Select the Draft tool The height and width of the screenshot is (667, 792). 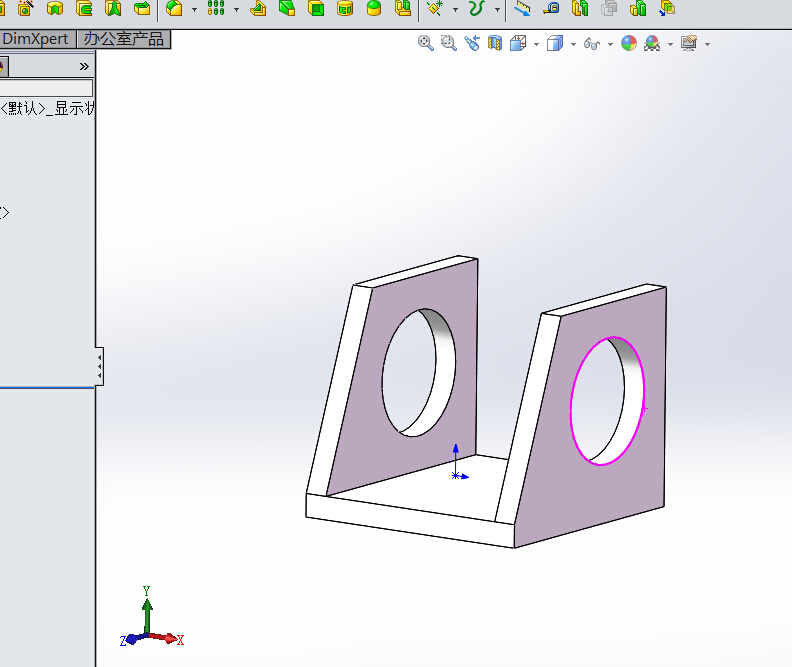coord(287,8)
